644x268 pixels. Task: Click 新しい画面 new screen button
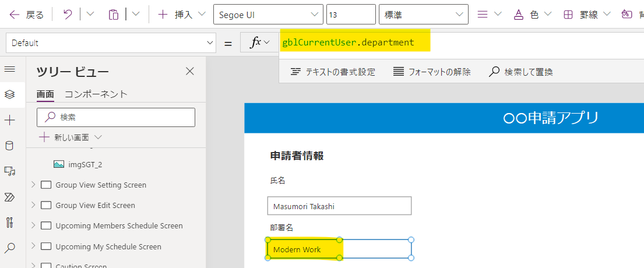[x=71, y=137]
